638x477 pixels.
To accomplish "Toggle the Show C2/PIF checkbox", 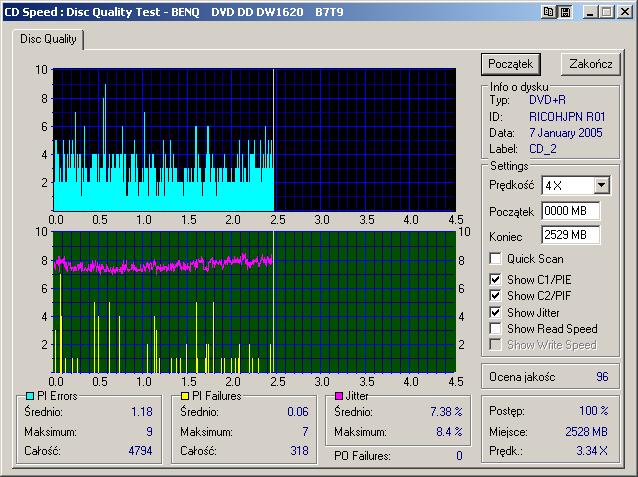I will [495, 295].
